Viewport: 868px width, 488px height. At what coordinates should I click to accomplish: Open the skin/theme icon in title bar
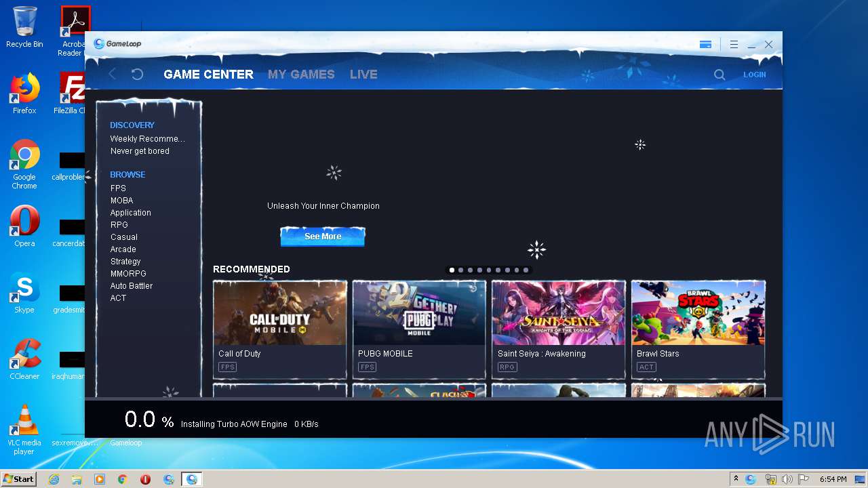click(705, 45)
